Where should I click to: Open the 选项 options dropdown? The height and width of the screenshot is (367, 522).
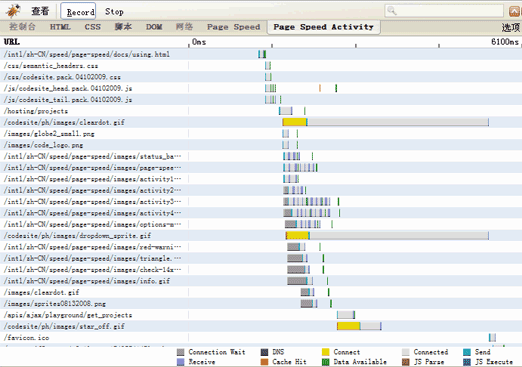pyautogui.click(x=511, y=27)
